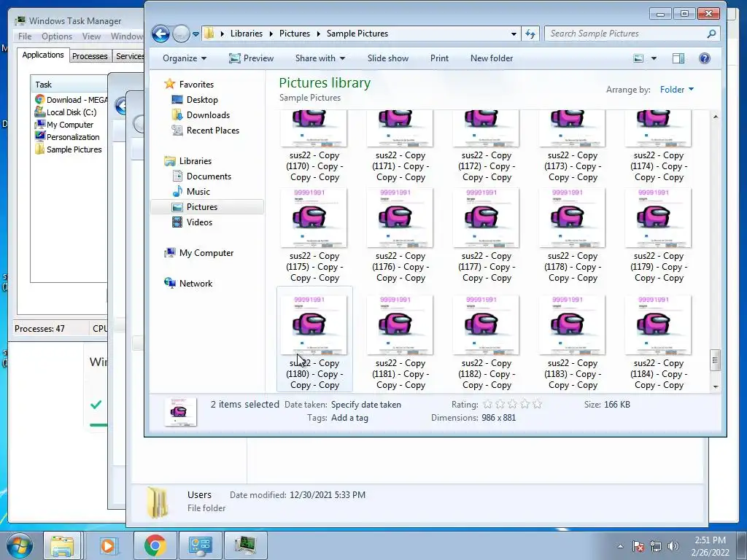The height and width of the screenshot is (560, 747).
Task: Click Pictures in the breadcrumb path
Action: (x=295, y=34)
